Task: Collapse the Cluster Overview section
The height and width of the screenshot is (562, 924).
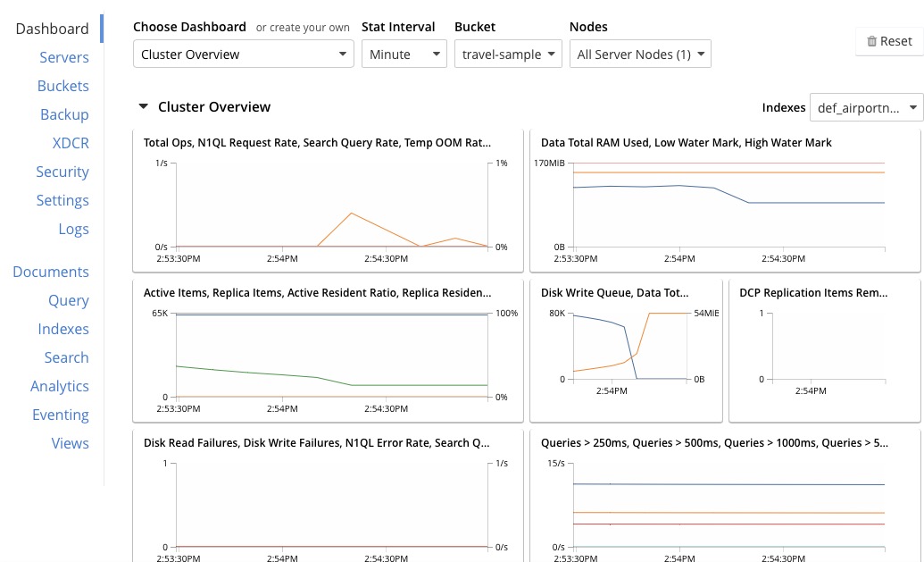Action: 143,106
